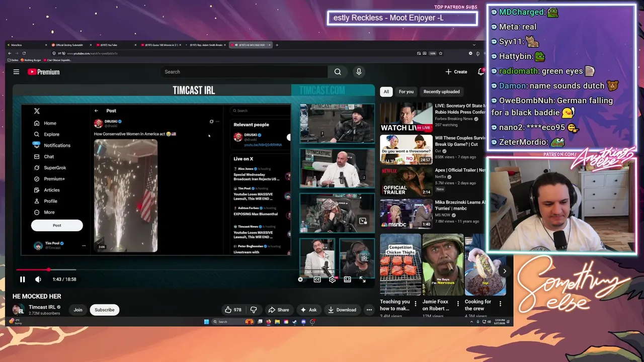
Task: Select the For you chip
Action: click(406, 92)
